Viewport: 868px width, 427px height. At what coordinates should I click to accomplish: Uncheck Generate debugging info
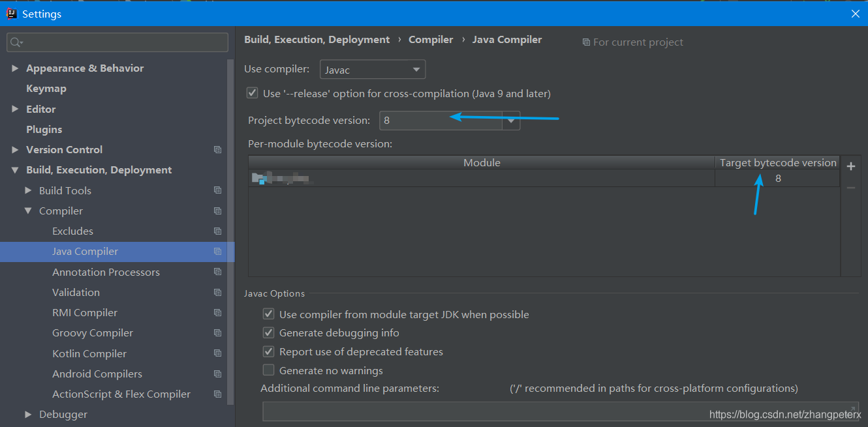coord(268,332)
